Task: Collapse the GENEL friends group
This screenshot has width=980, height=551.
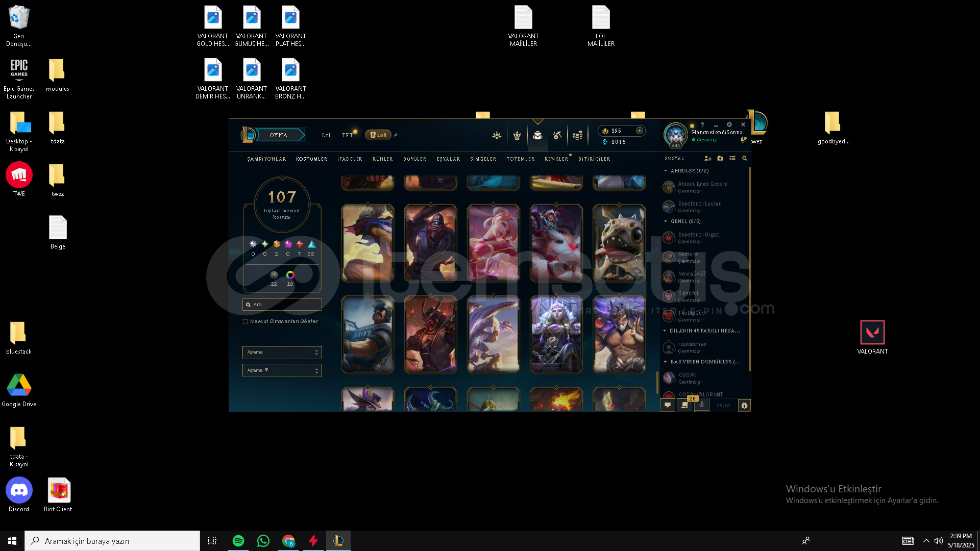Action: click(666, 221)
